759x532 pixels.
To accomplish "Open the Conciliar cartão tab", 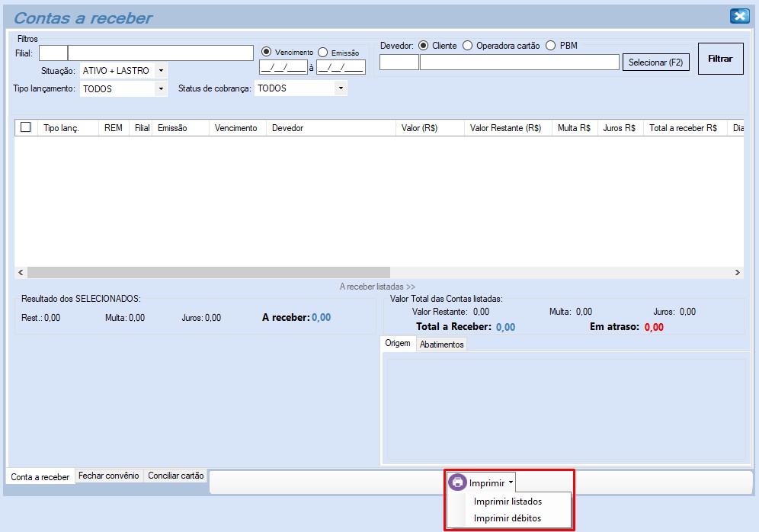I will point(176,476).
